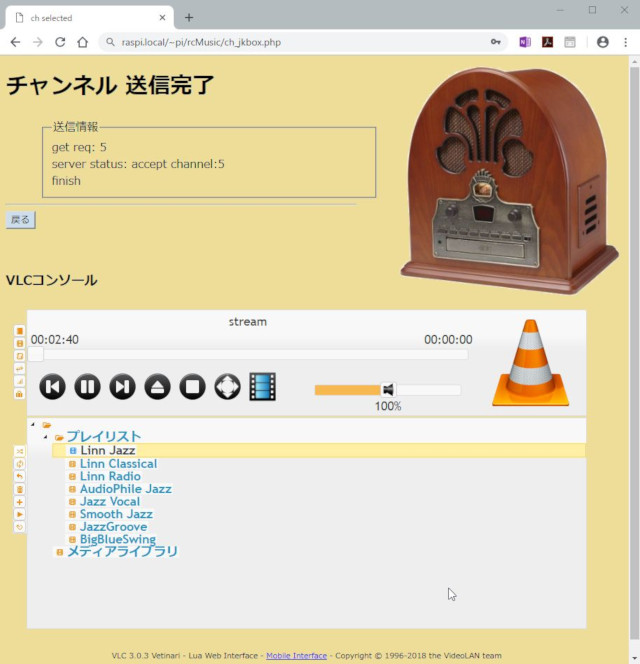Click the 戻る back button
640x664 pixels.
click(20, 220)
